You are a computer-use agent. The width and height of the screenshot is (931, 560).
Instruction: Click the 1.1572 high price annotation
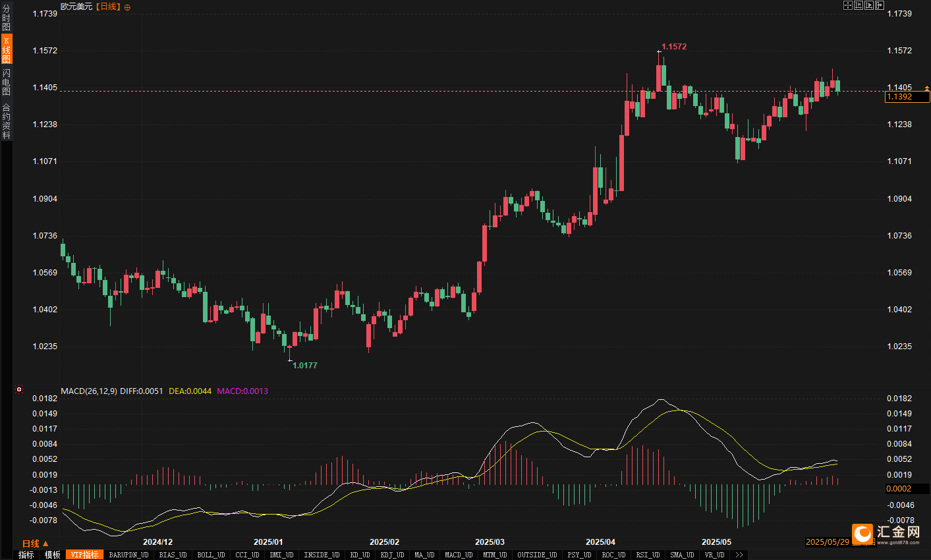[674, 47]
